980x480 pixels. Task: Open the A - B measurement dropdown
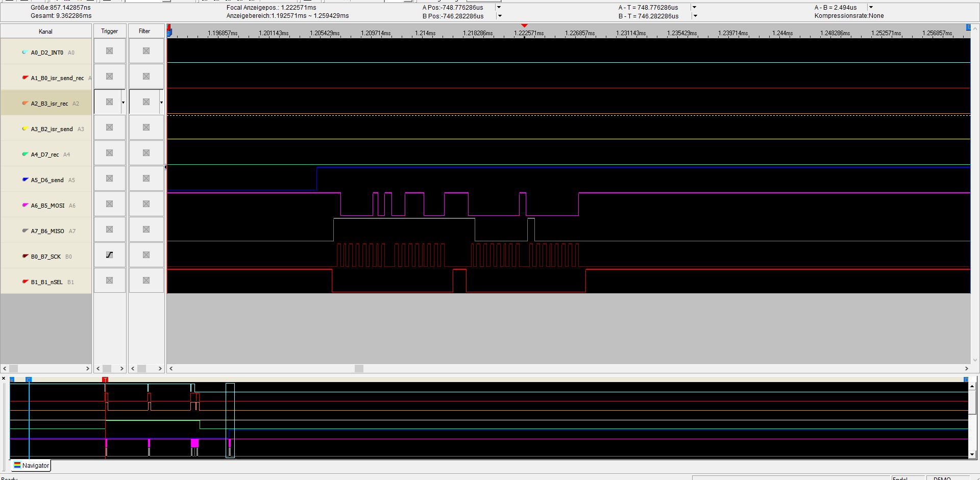tap(871, 7)
